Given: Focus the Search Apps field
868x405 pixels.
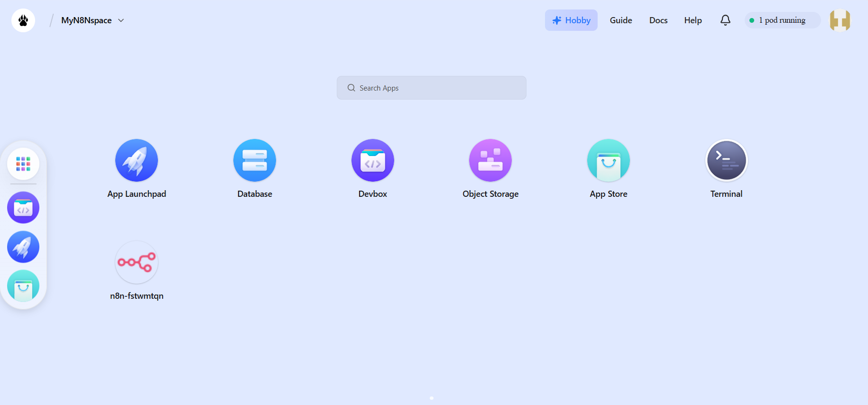Looking at the screenshot, I should click(x=432, y=88).
